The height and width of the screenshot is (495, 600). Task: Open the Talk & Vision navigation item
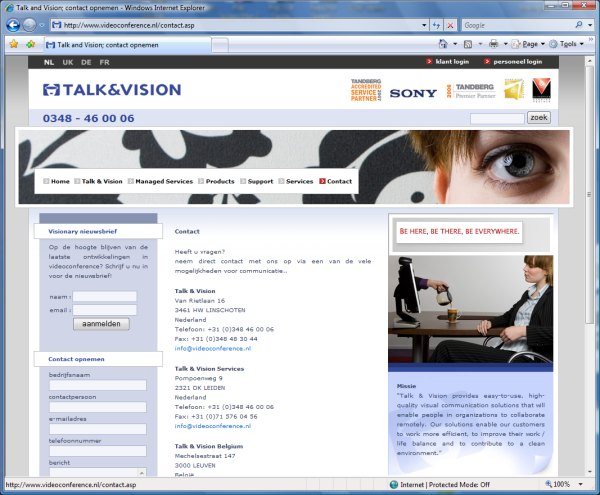coord(98,181)
